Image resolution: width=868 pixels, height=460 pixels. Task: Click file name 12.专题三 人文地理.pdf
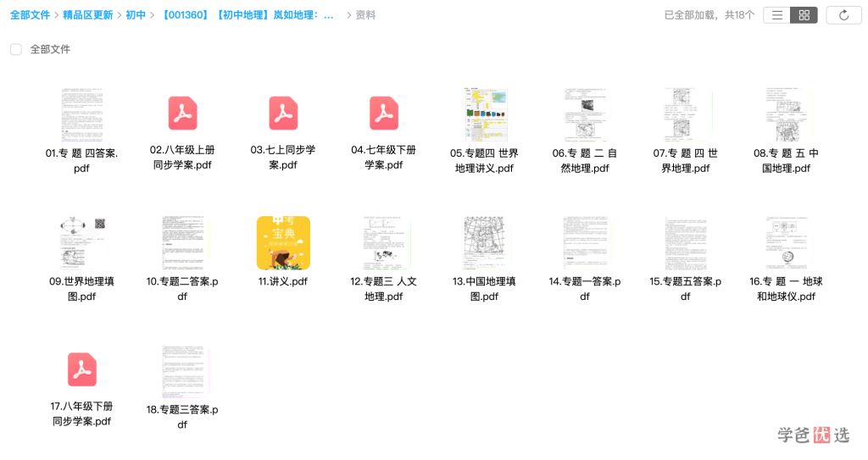[384, 289]
